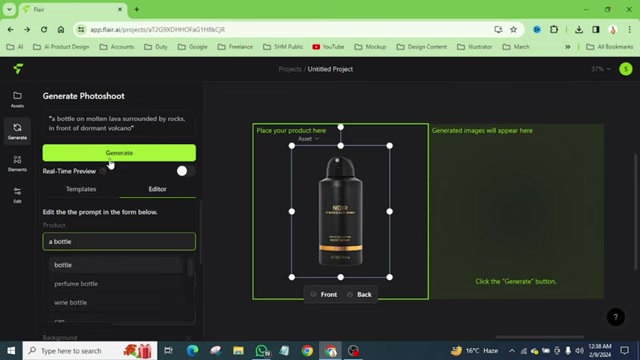Open the Ai Product Design bookmark folder
The width and height of the screenshot is (640, 360).
pyautogui.click(x=61, y=47)
